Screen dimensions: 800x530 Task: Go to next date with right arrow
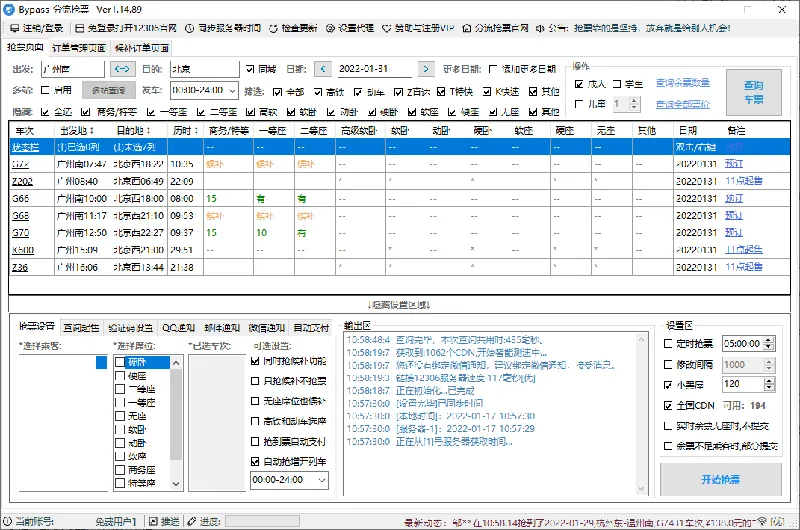tap(426, 68)
